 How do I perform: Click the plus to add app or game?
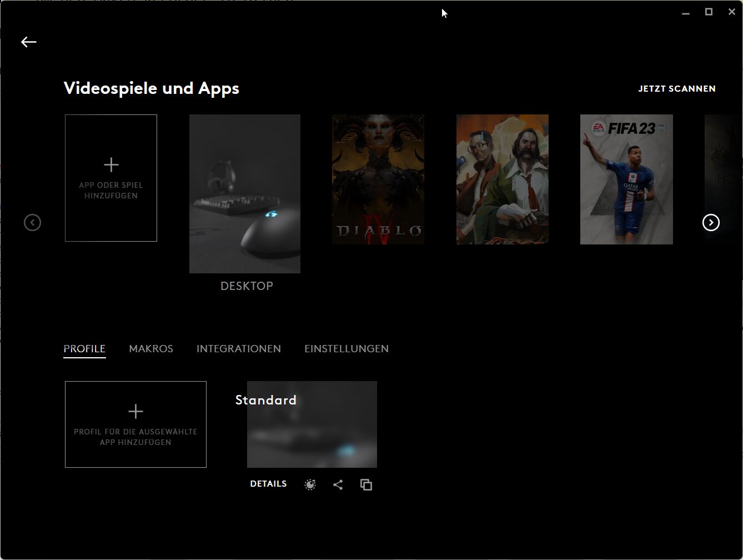pos(111,164)
